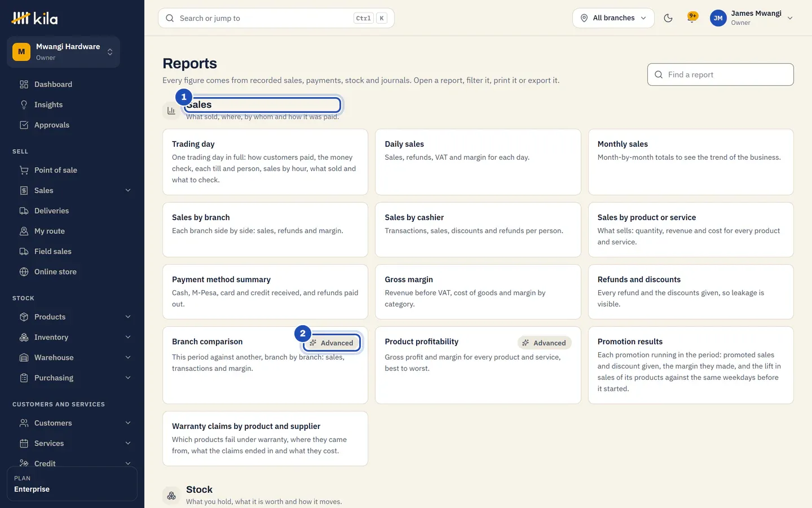Viewport: 812px width, 508px height.
Task: Click the Inventory cubes icon
Action: click(24, 338)
